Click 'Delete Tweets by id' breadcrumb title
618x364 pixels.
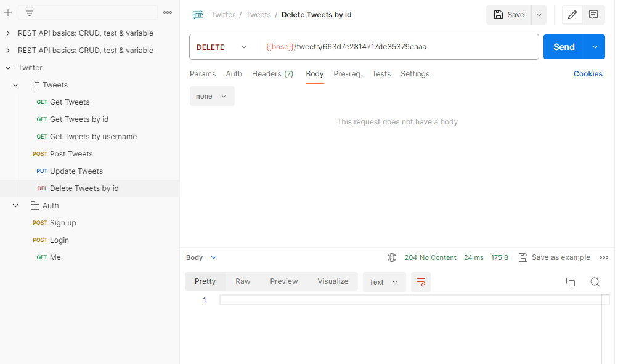[317, 15]
